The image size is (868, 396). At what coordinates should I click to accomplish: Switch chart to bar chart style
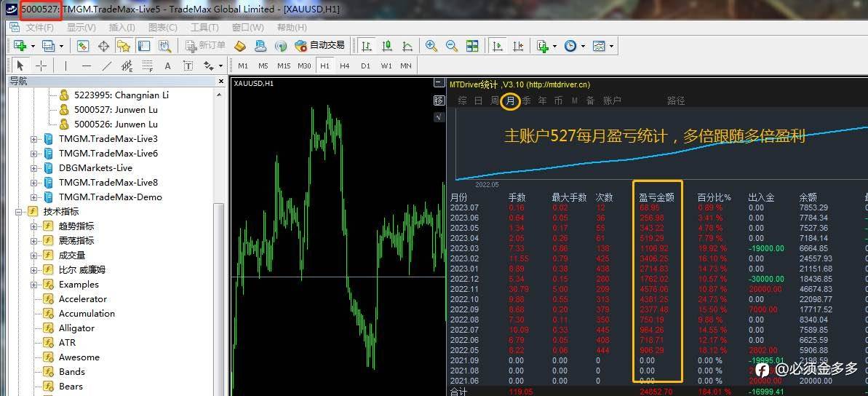(x=367, y=46)
